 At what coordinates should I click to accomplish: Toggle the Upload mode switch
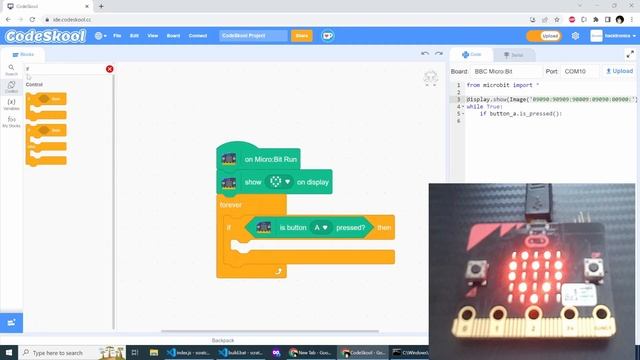tap(544, 36)
